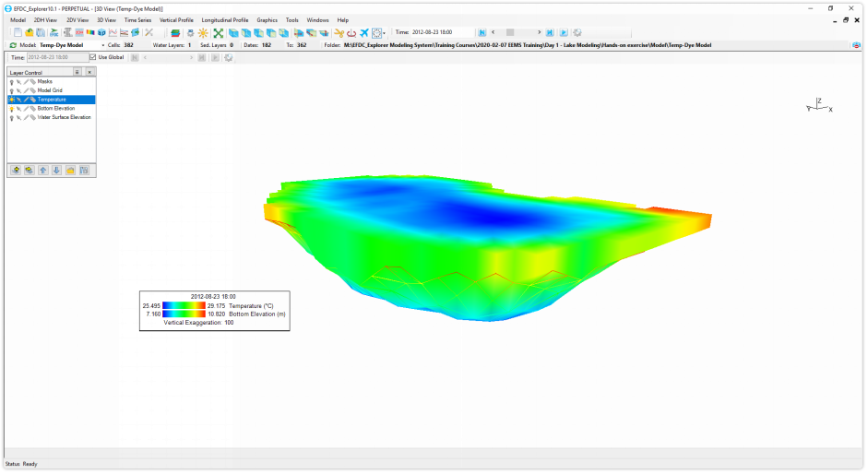The width and height of the screenshot is (868, 474).
Task: Click the move layer down arrow
Action: pos(56,170)
